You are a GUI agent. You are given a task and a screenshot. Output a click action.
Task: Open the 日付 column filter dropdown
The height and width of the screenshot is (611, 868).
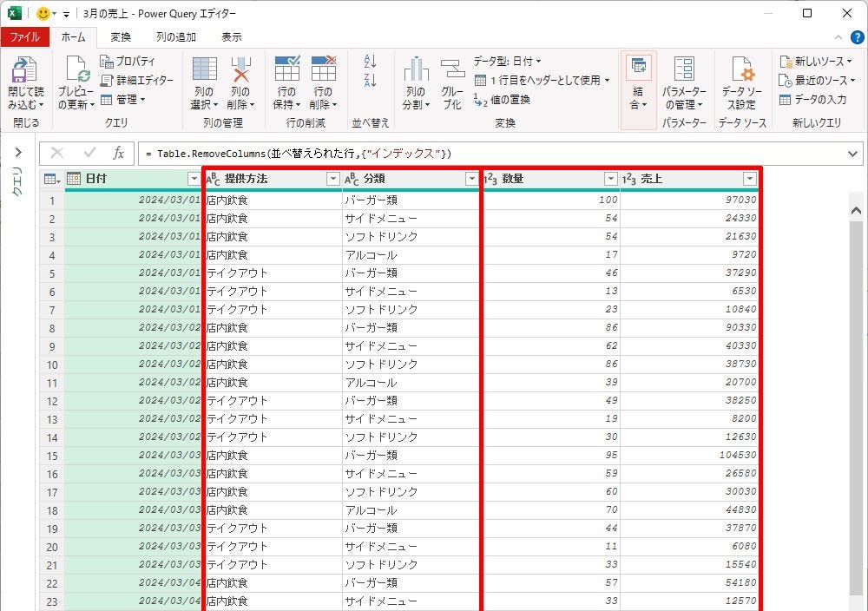(x=194, y=179)
